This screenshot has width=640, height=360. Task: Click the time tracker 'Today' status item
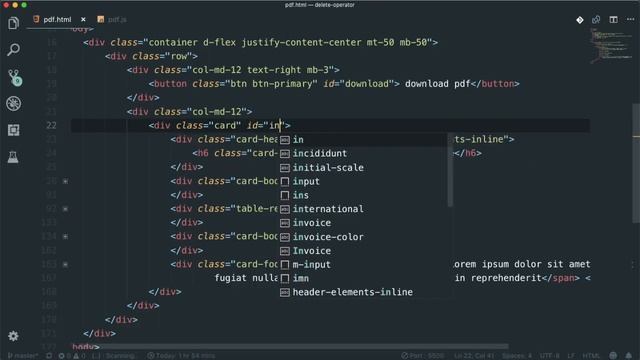[x=181, y=356]
